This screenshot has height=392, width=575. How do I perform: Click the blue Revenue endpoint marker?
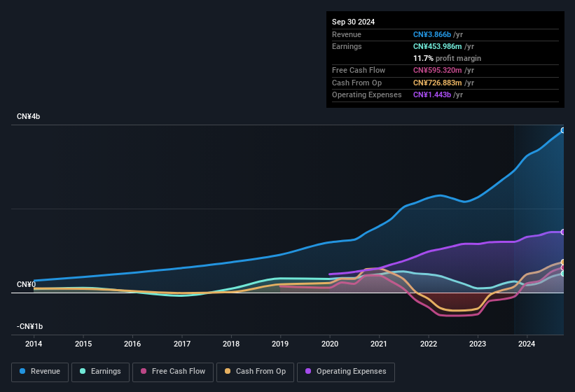coord(563,130)
